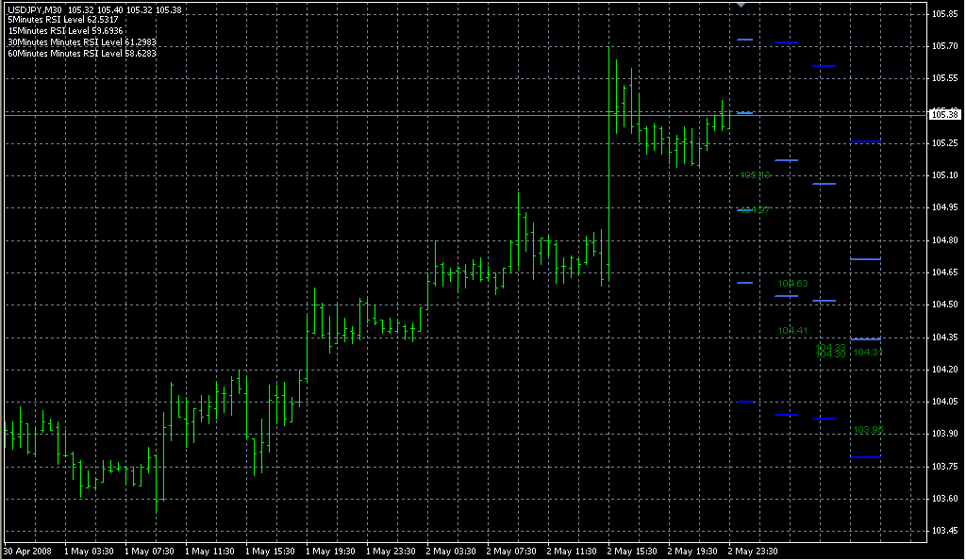This screenshot has height=560, width=966.
Task: Click the USDJPY,M30 chart title text
Action: point(35,9)
